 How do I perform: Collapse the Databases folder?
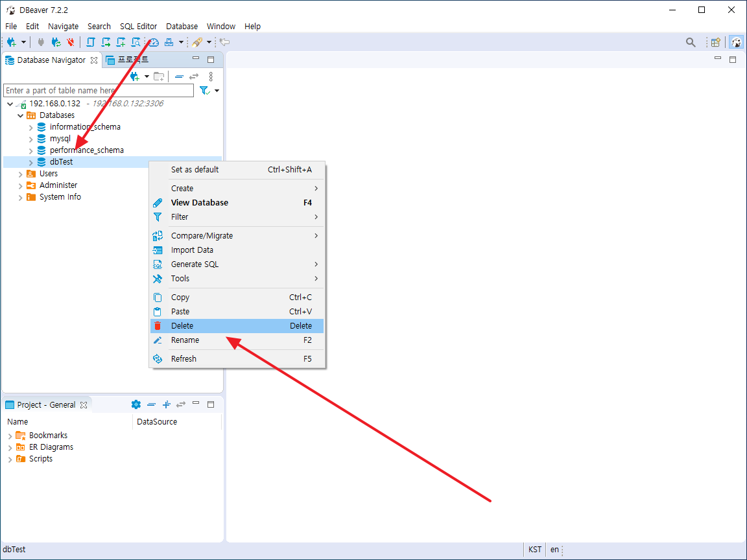[x=21, y=115]
